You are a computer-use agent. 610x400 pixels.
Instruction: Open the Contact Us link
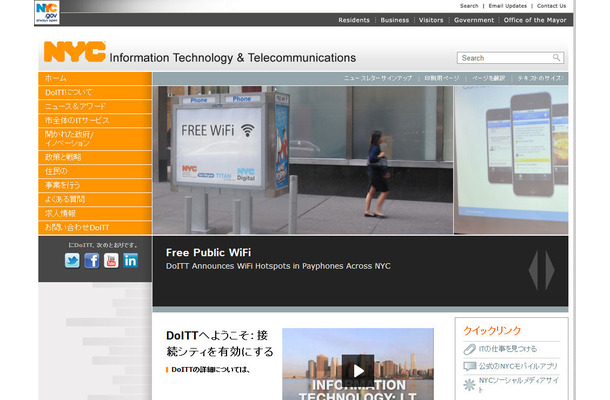551,6
